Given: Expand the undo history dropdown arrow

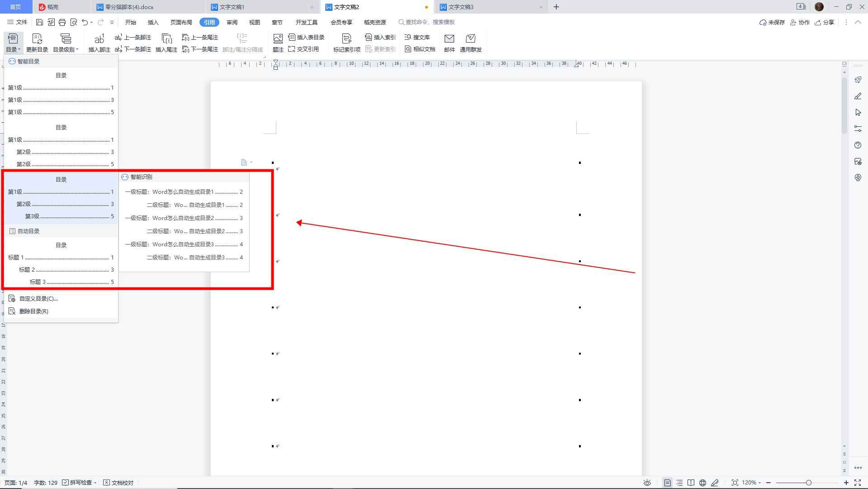Looking at the screenshot, I should pos(92,22).
